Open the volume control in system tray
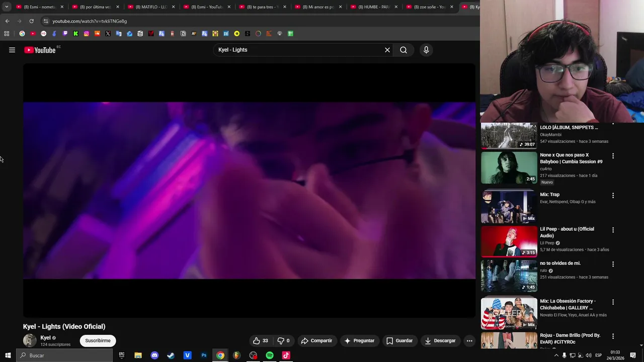 coord(588,355)
